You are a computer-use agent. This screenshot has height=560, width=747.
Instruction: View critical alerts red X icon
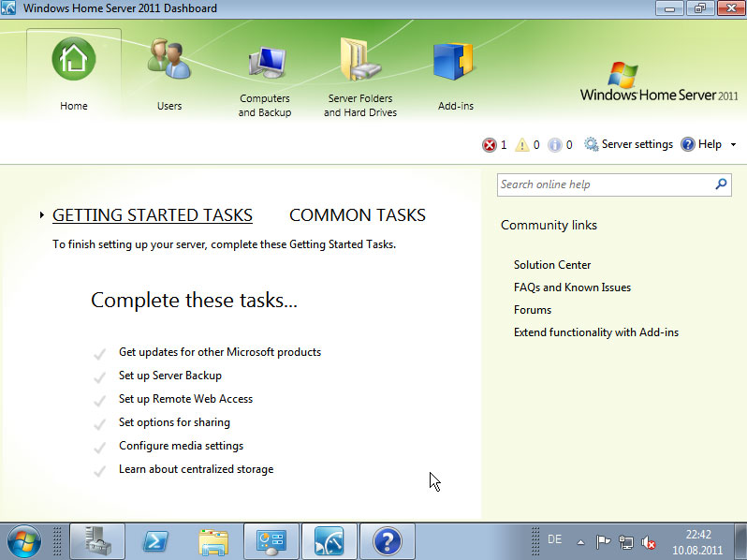(x=490, y=145)
